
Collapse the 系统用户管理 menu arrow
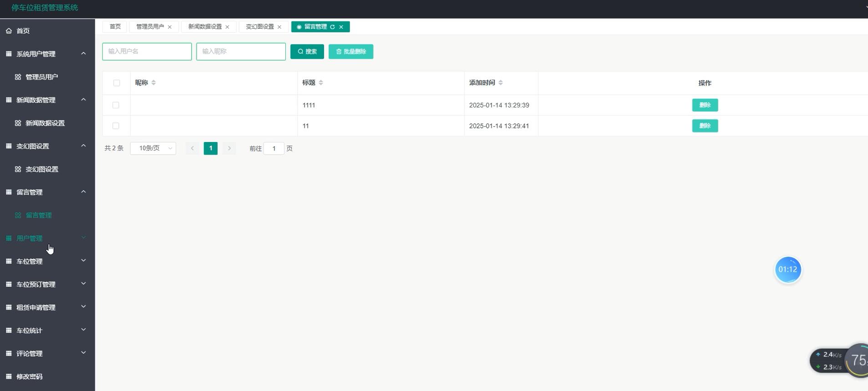click(83, 53)
